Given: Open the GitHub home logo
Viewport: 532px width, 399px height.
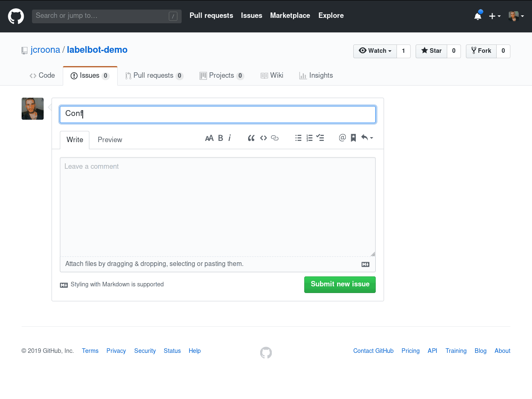Looking at the screenshot, I should 16,16.
